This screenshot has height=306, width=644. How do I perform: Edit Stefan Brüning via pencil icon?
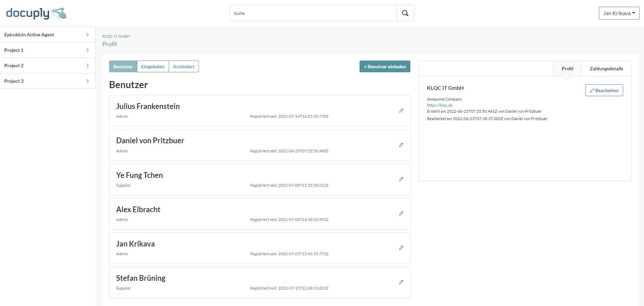coord(401,282)
